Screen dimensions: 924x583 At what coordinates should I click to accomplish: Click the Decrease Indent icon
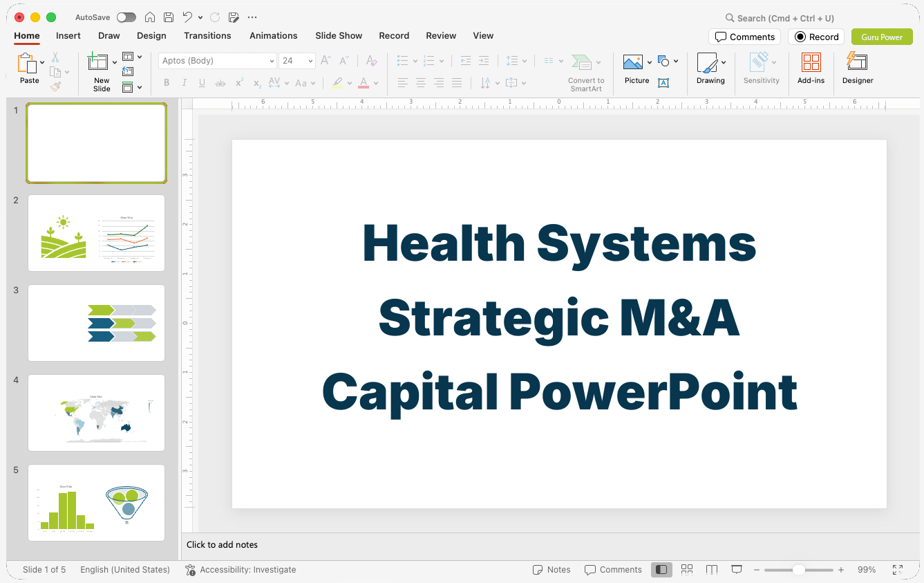point(466,61)
